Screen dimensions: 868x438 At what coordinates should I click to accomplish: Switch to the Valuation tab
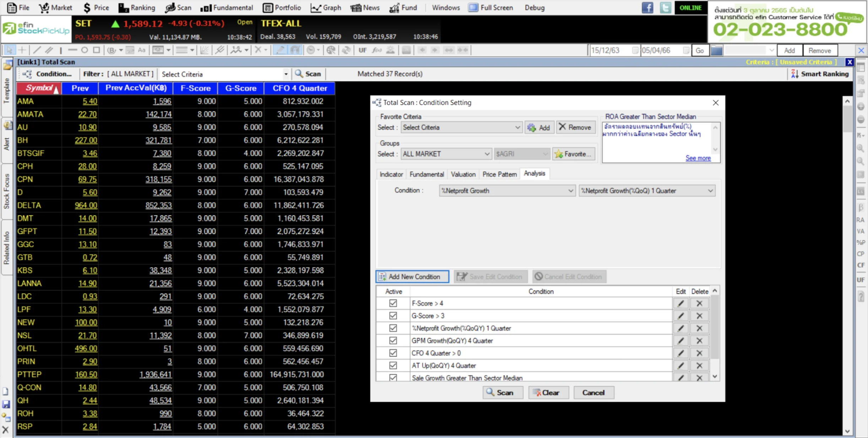pyautogui.click(x=463, y=174)
